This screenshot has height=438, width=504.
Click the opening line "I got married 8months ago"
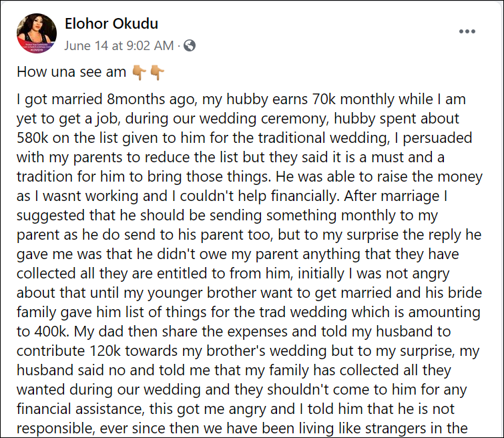tap(107, 99)
